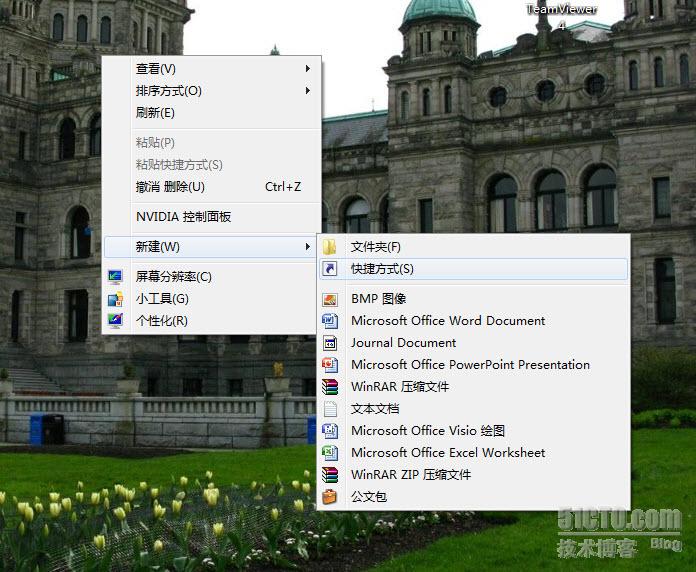Open the 排序方式(O) menu entry

211,91
